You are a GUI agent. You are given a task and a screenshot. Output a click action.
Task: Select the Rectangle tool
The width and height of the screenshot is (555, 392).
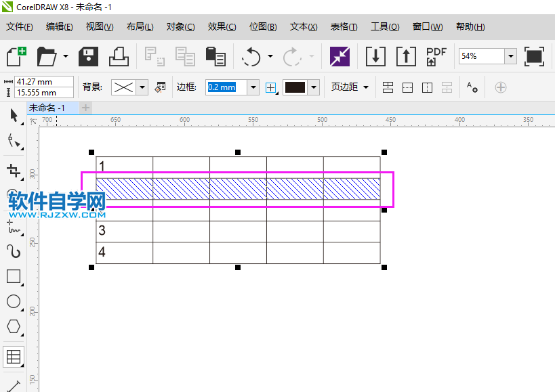(x=14, y=277)
